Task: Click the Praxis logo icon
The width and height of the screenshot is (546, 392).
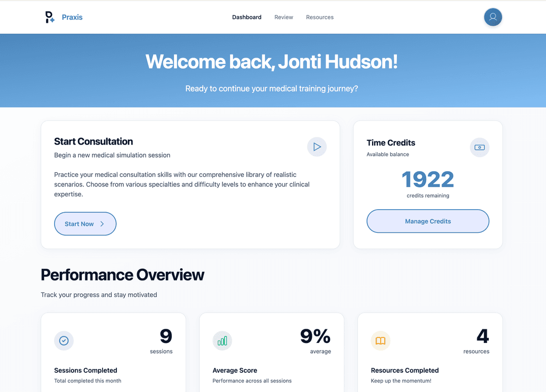Action: coord(49,17)
